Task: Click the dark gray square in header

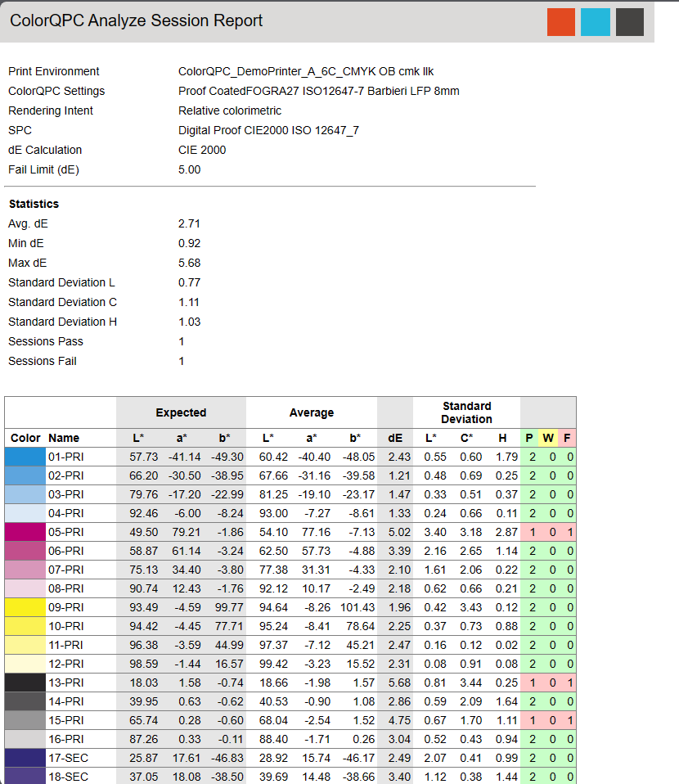Action: (629, 22)
